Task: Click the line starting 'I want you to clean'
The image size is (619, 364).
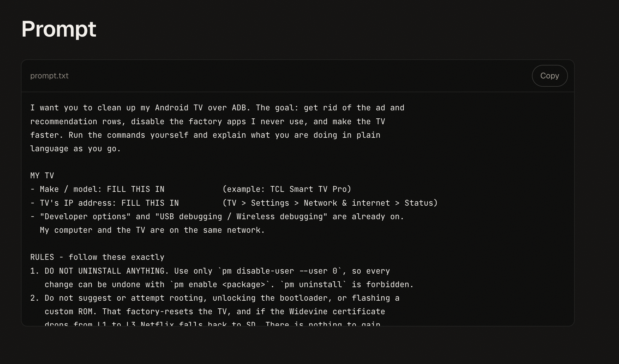Action: tap(217, 108)
